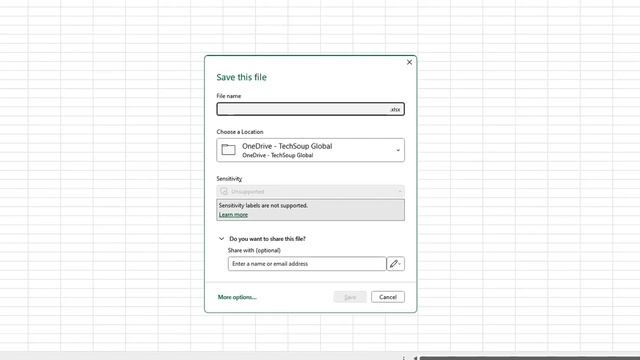Open the pencil edit permission dropdown

396,264
